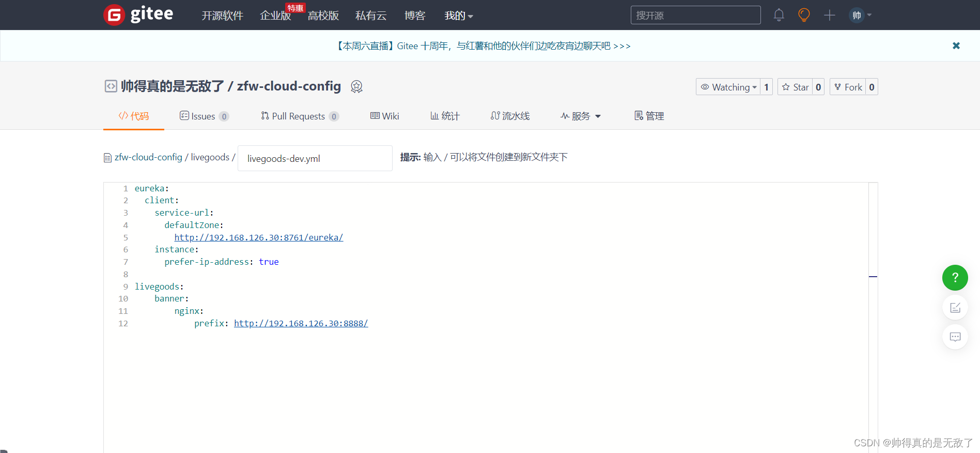Image resolution: width=980 pixels, height=453 pixels.
Task: Open the Wiki tab
Action: [385, 116]
